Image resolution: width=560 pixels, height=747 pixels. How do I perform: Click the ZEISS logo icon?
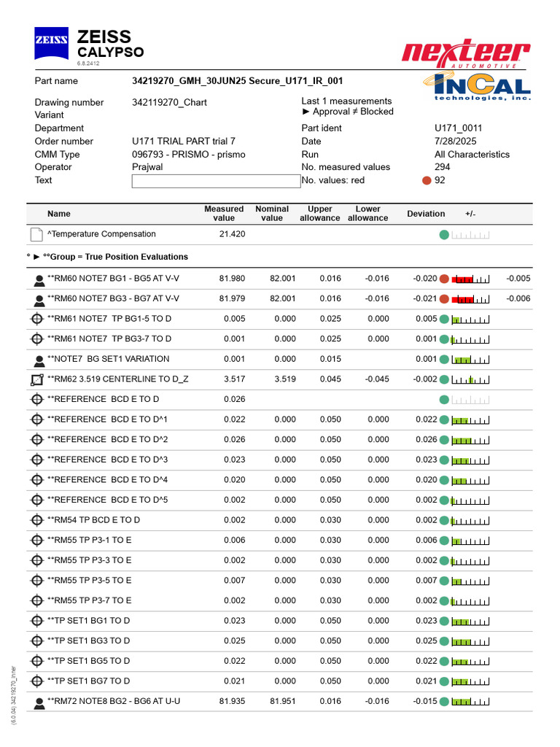click(x=52, y=43)
